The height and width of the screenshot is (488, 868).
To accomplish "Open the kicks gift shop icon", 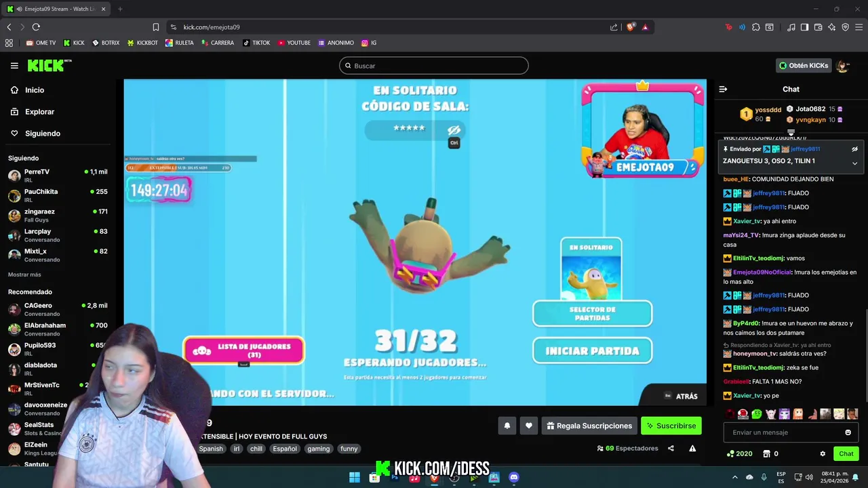I will (767, 453).
